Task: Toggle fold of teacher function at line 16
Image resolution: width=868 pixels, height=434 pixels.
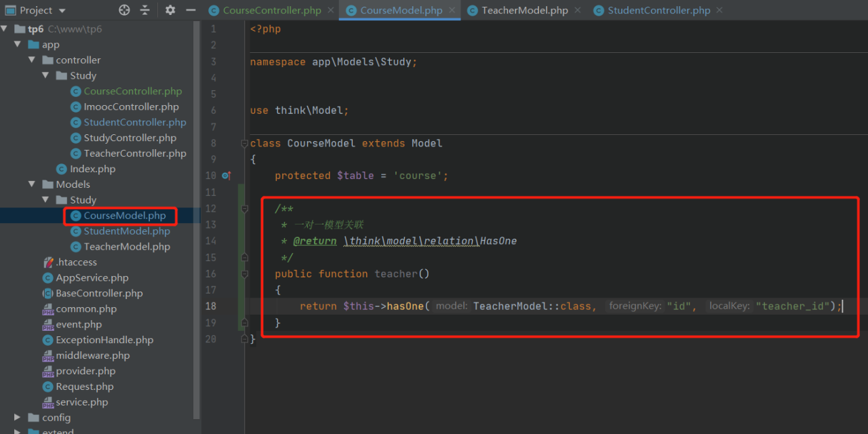Action: (244, 274)
